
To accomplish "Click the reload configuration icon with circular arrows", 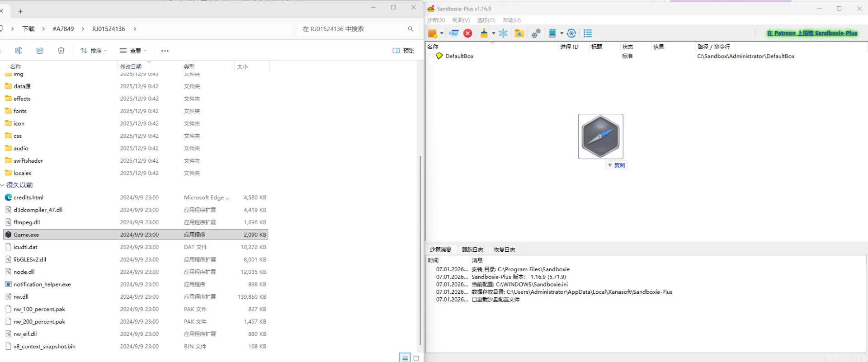I will [x=571, y=33].
